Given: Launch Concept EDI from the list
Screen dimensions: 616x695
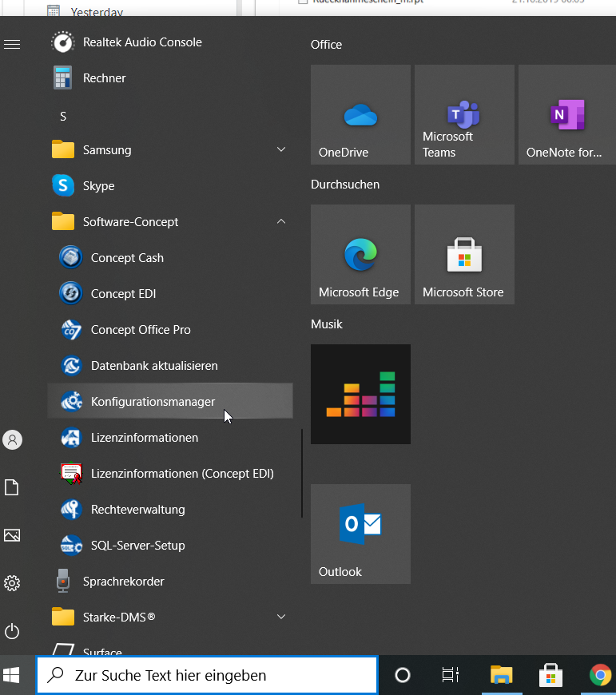Looking at the screenshot, I should [x=123, y=294].
